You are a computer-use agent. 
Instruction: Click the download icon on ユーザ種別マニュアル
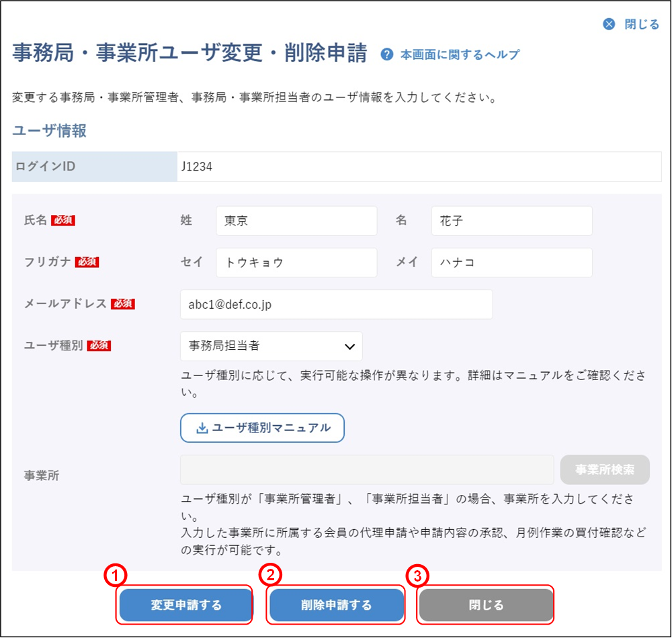point(202,428)
